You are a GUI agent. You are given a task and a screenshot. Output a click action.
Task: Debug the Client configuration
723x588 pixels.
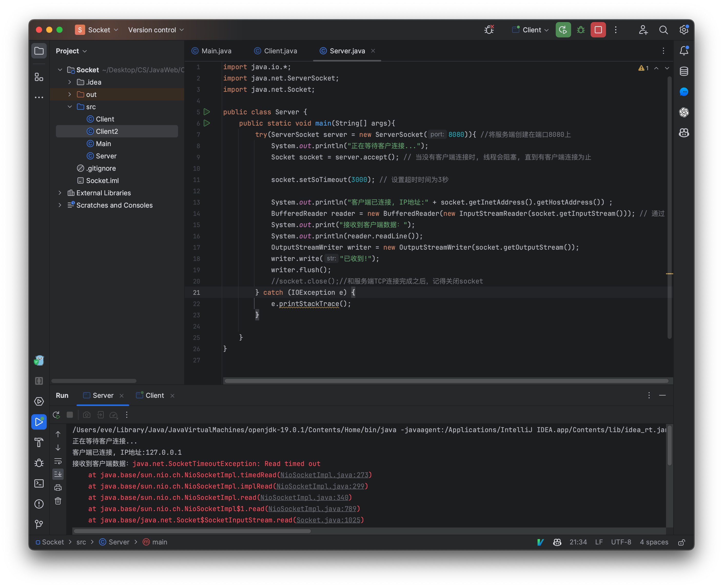pyautogui.click(x=580, y=30)
